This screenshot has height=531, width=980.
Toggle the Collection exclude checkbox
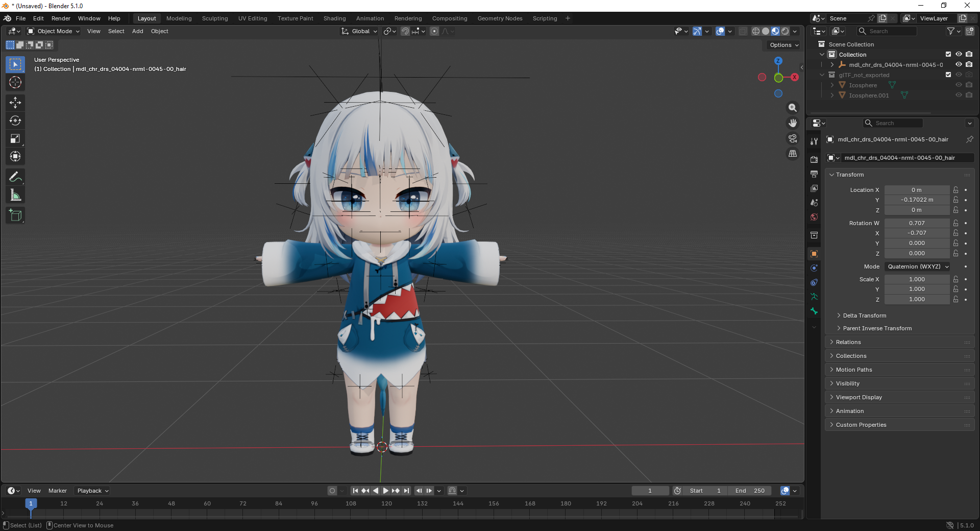(x=948, y=55)
